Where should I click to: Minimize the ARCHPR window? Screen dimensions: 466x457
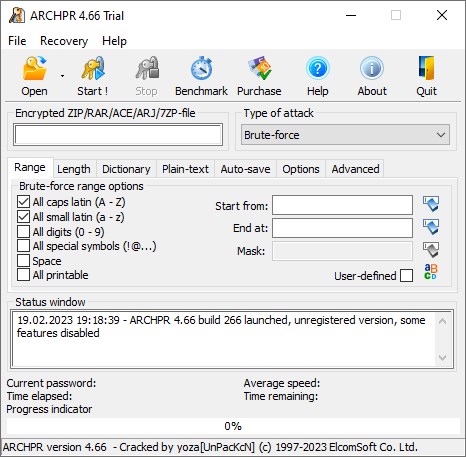point(351,15)
